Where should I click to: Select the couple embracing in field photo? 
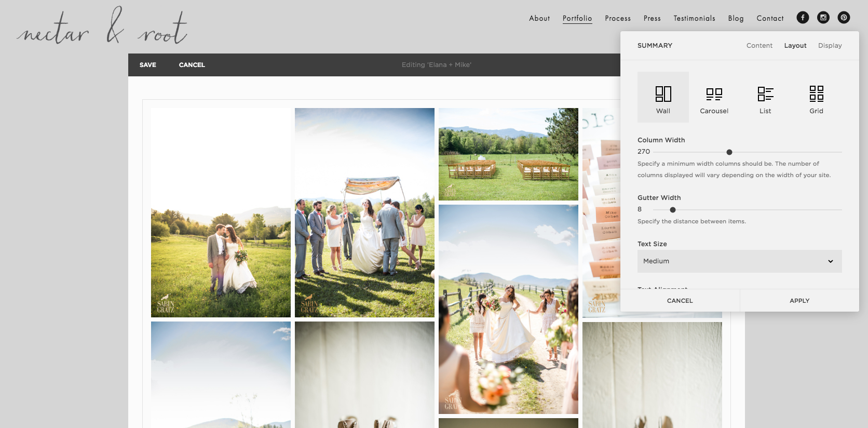point(221,212)
